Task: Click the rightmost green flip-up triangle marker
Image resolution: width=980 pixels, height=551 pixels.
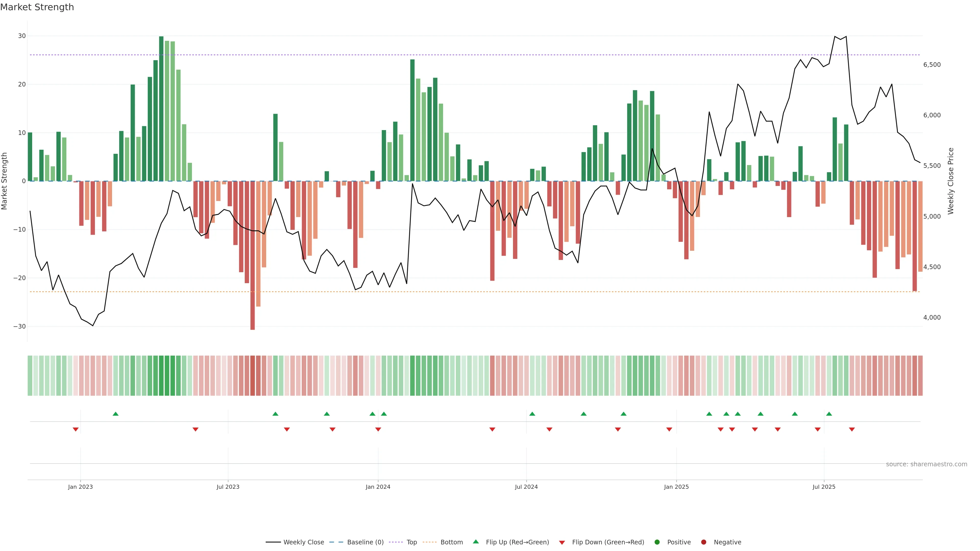Action: tap(829, 414)
